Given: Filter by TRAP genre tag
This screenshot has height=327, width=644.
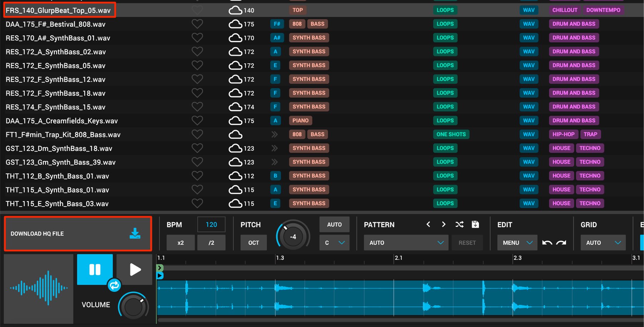Looking at the screenshot, I should pos(590,134).
